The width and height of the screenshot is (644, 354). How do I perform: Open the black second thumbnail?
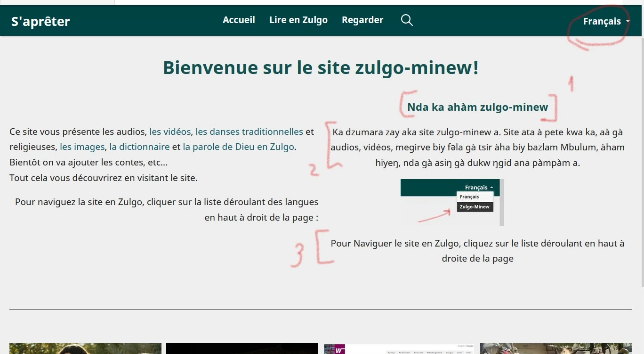[242, 348]
